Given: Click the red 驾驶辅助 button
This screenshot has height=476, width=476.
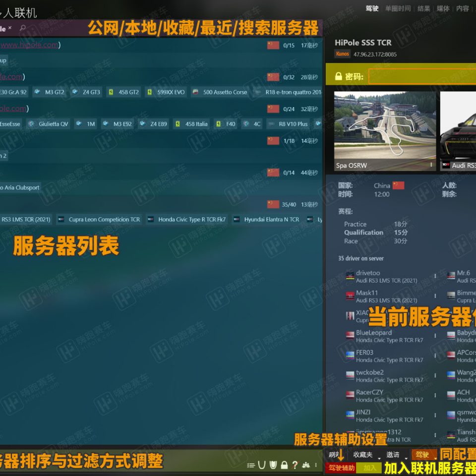Looking at the screenshot, I should [341, 468].
